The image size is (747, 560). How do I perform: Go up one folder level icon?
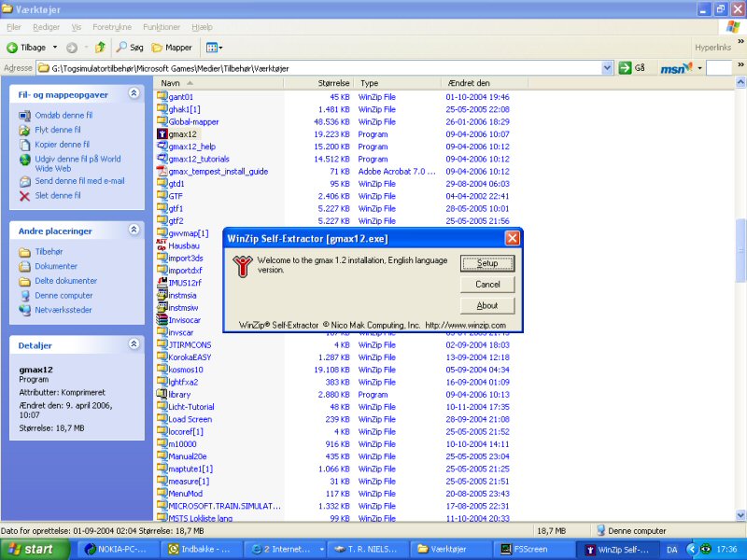pyautogui.click(x=100, y=48)
